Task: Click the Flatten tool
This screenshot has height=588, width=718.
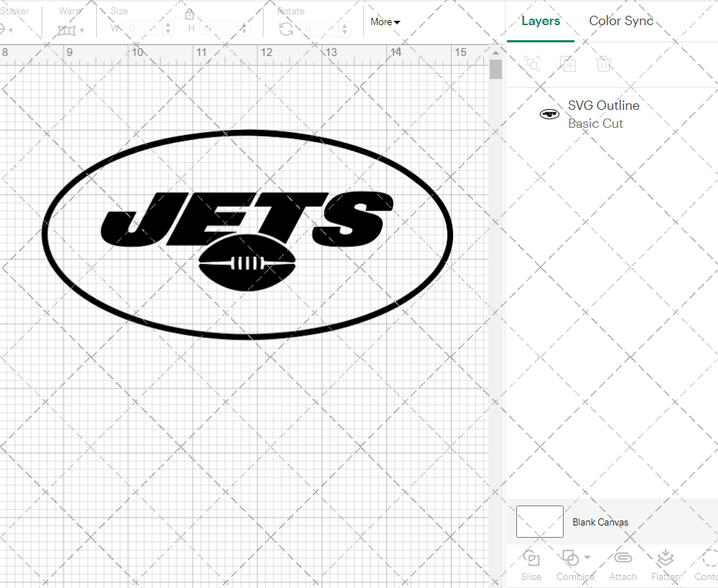Action: tap(666, 566)
